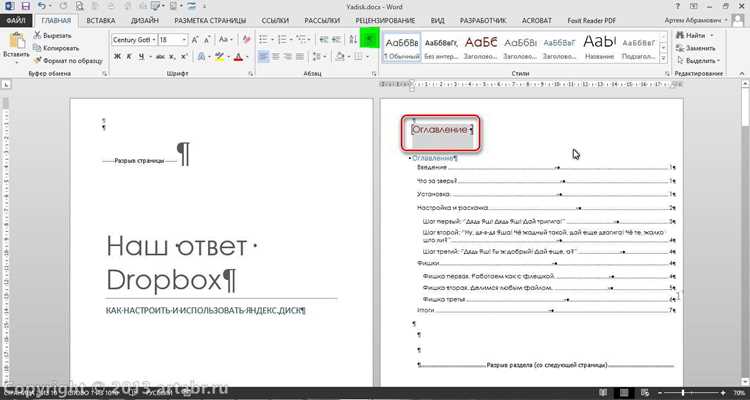Click the text effects glowing A icon
Image resolution: width=750 pixels, height=400 pixels.
click(x=201, y=57)
